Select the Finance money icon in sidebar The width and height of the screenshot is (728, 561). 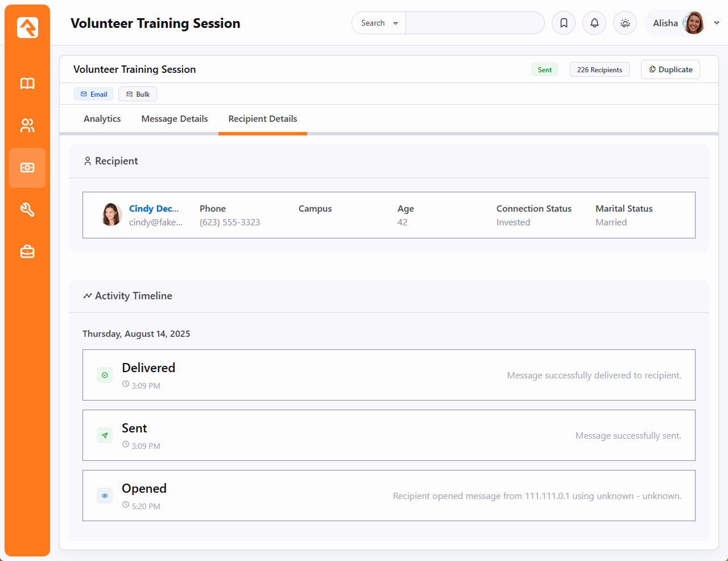click(x=27, y=168)
